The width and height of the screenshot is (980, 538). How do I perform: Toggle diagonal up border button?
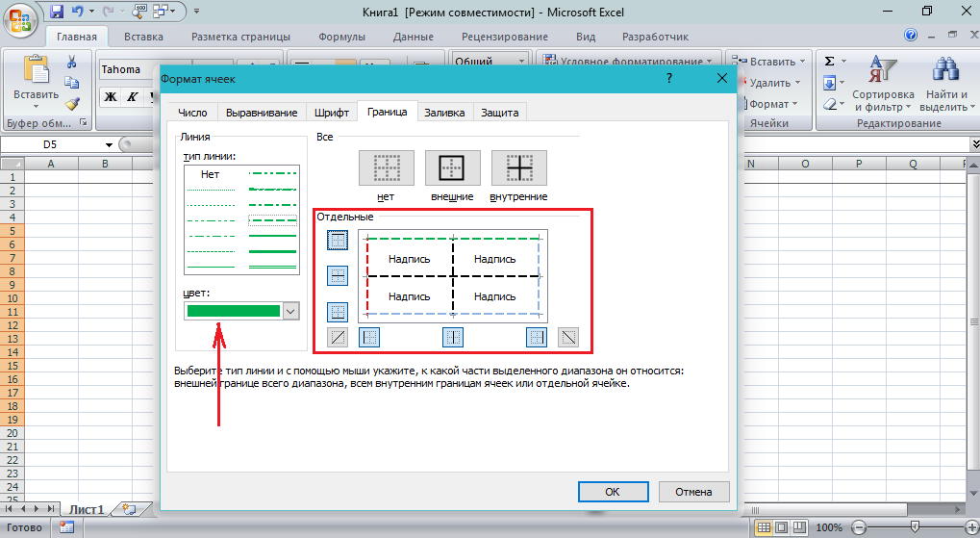[338, 338]
